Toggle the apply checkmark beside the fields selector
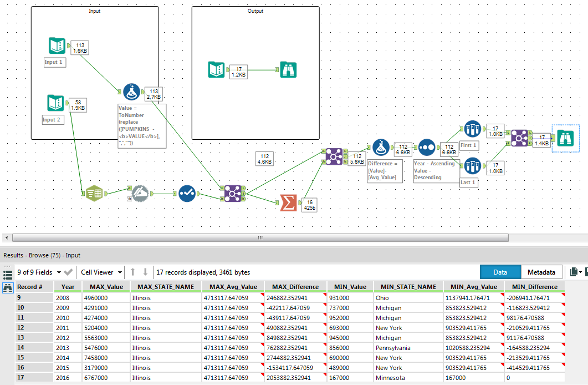Image resolution: width=588 pixels, height=385 pixels. [x=68, y=272]
